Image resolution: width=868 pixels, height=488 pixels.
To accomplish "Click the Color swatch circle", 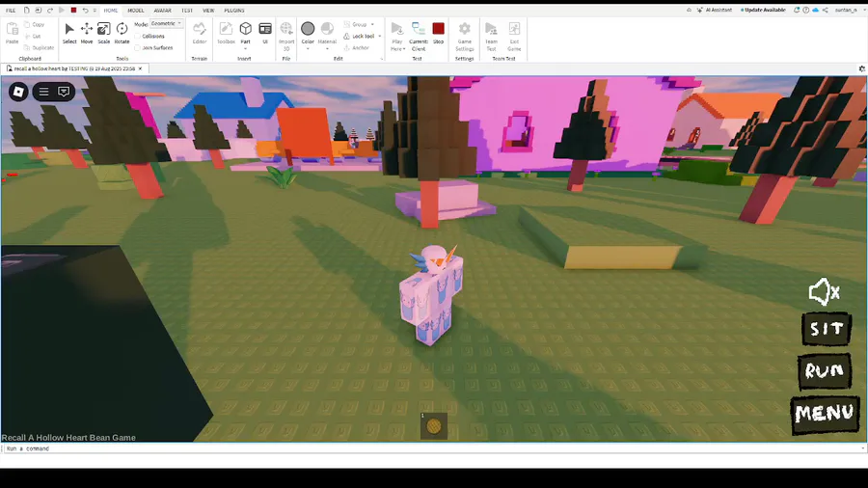I will tap(308, 28).
